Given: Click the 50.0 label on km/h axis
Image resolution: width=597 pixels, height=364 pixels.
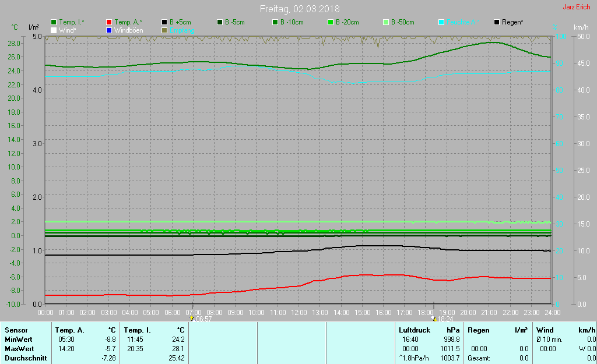Looking at the screenshot, I should click(x=583, y=37).
